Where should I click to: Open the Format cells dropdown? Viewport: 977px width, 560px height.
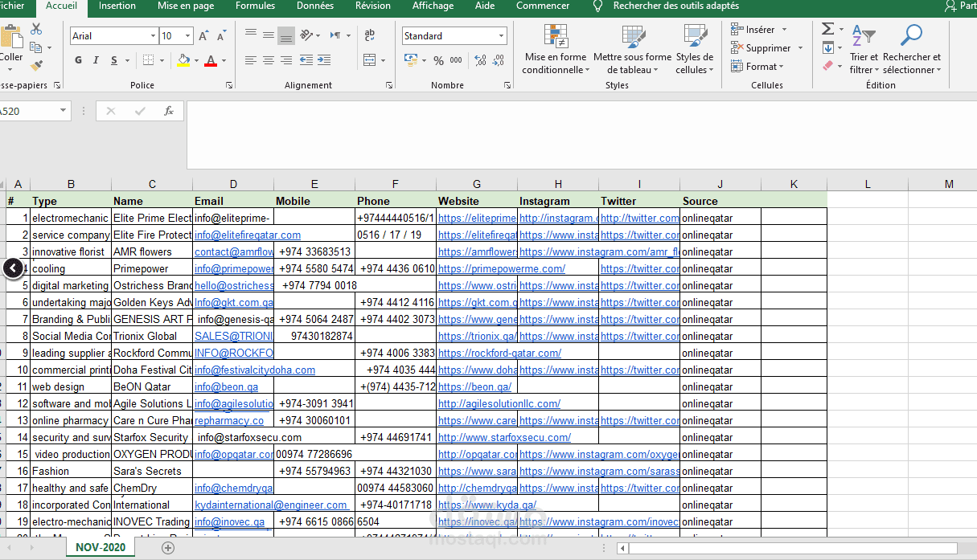point(758,67)
